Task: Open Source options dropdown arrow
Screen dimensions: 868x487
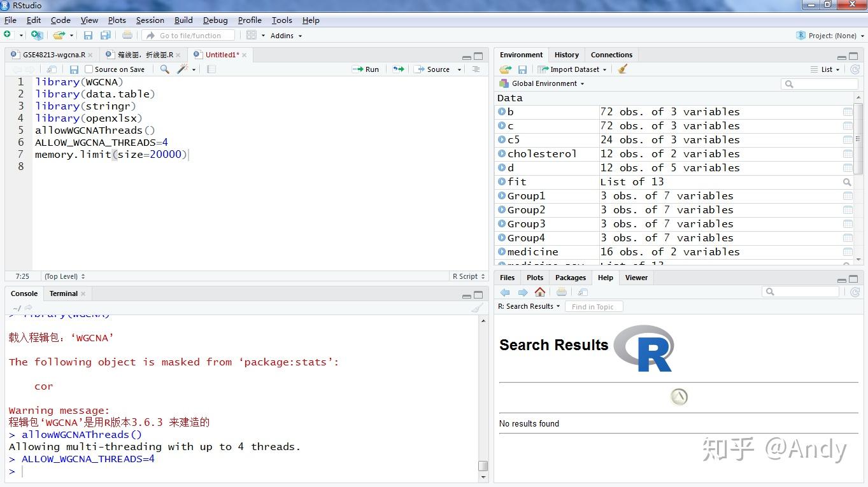Action: 459,69
